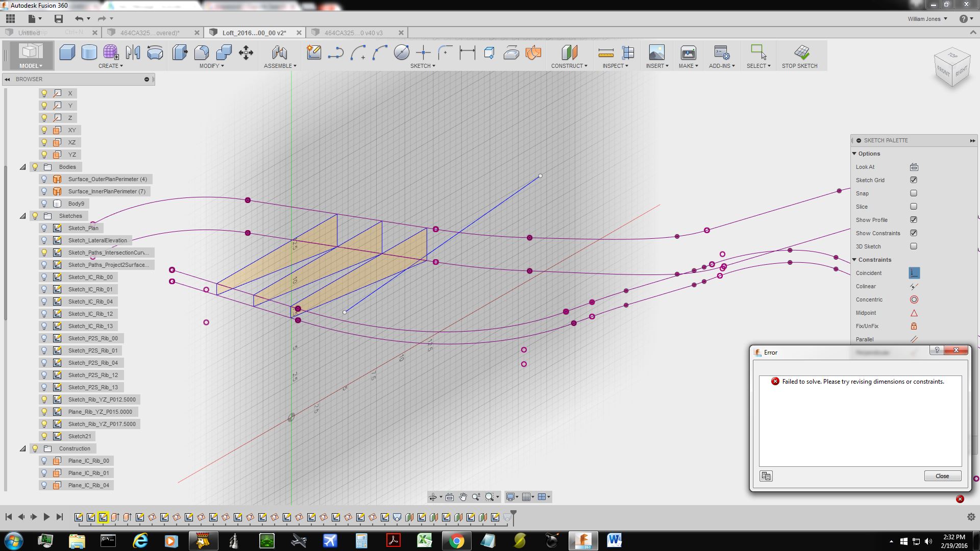Choose the Circle sketch tool
The width and height of the screenshot is (980, 551).
[402, 53]
